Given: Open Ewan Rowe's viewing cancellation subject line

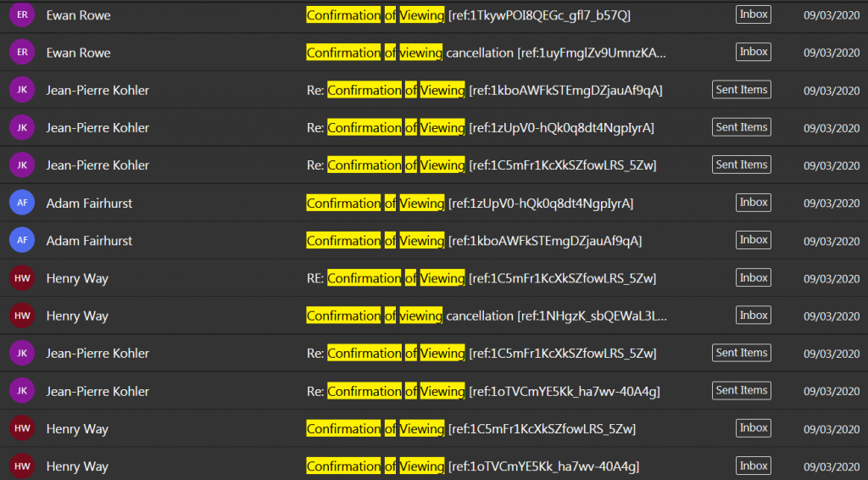Looking at the screenshot, I should [x=487, y=53].
